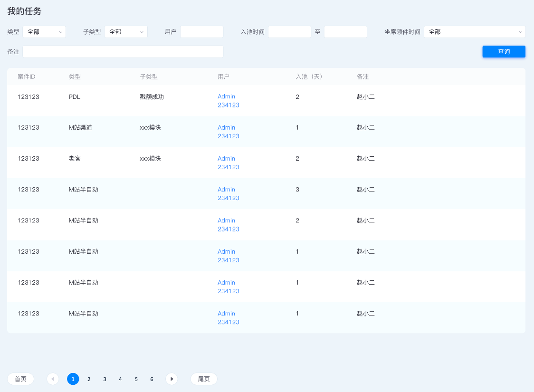Click the PDL type cell
This screenshot has width=534, height=392.
click(x=75, y=97)
